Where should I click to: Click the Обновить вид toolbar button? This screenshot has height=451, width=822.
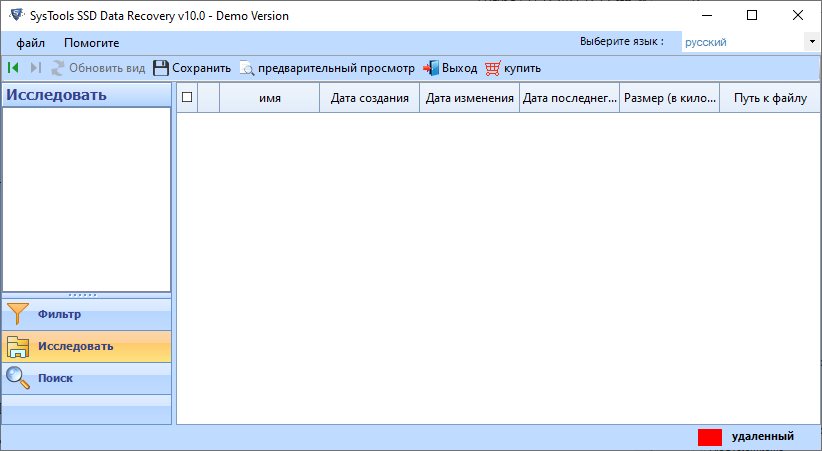pos(98,68)
